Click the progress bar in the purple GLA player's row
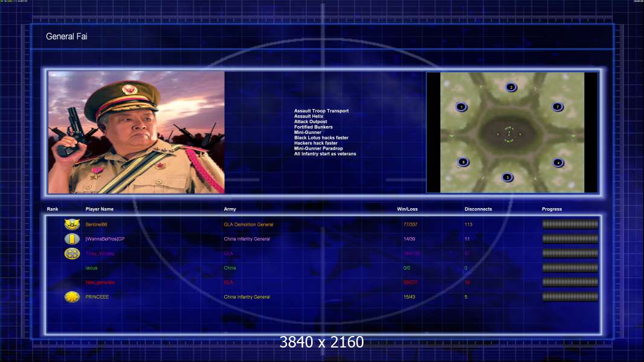 click(570, 253)
